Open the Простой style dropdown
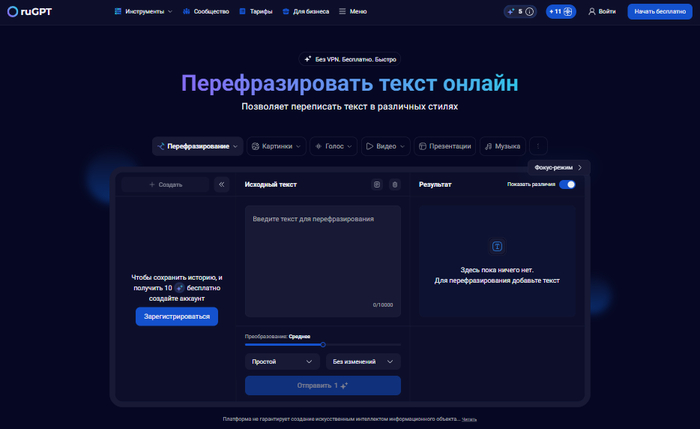This screenshot has width=700, height=429. (282, 361)
